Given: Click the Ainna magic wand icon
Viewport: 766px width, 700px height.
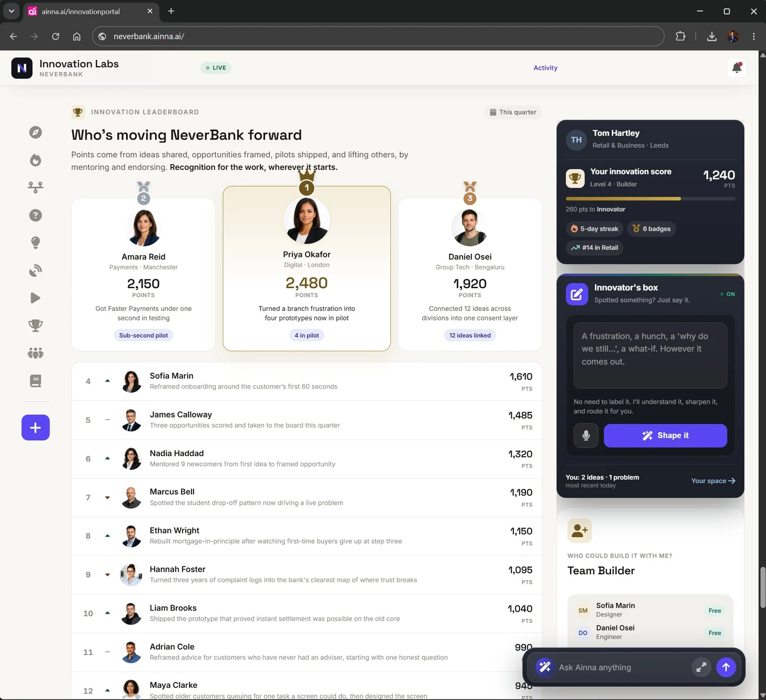Looking at the screenshot, I should pyautogui.click(x=545, y=667).
